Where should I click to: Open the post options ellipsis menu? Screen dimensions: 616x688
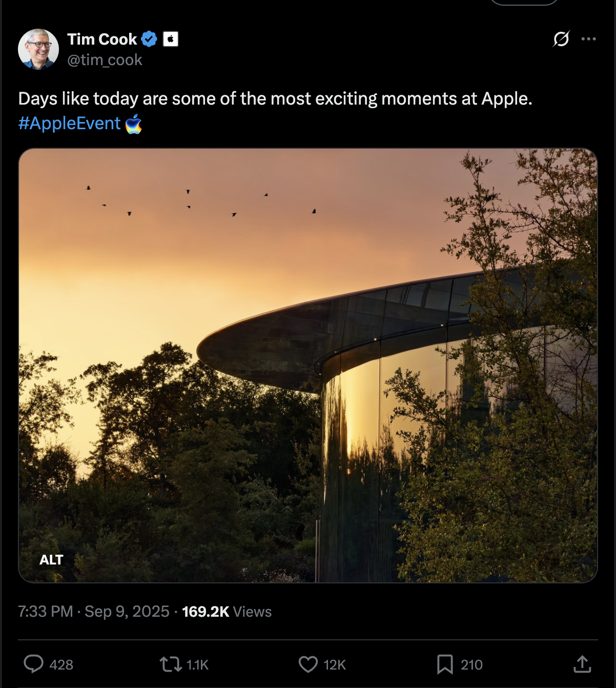point(588,38)
